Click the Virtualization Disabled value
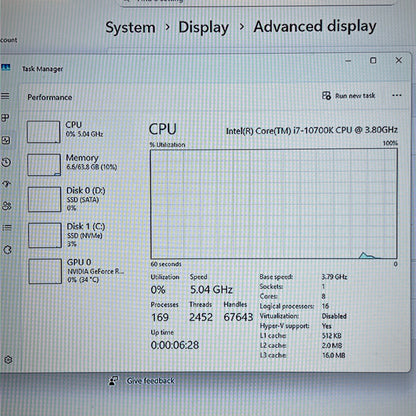 [334, 316]
